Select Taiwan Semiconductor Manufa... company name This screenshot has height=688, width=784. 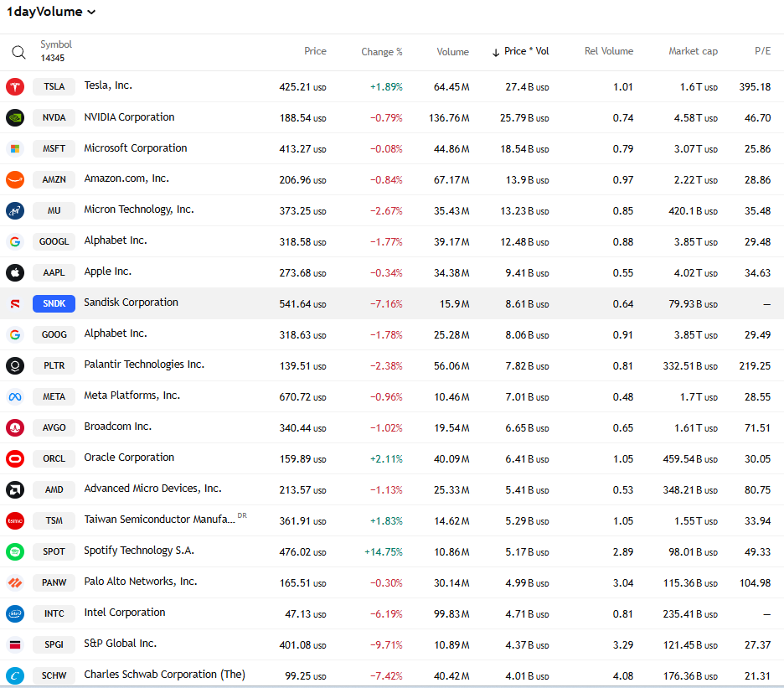[x=159, y=520]
